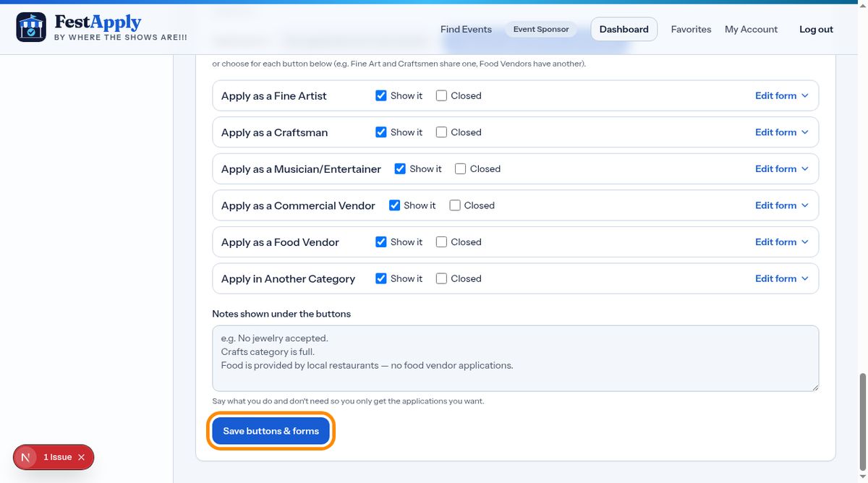Toggle Show it for Commercial Vendor
The image size is (868, 483).
pyautogui.click(x=394, y=205)
